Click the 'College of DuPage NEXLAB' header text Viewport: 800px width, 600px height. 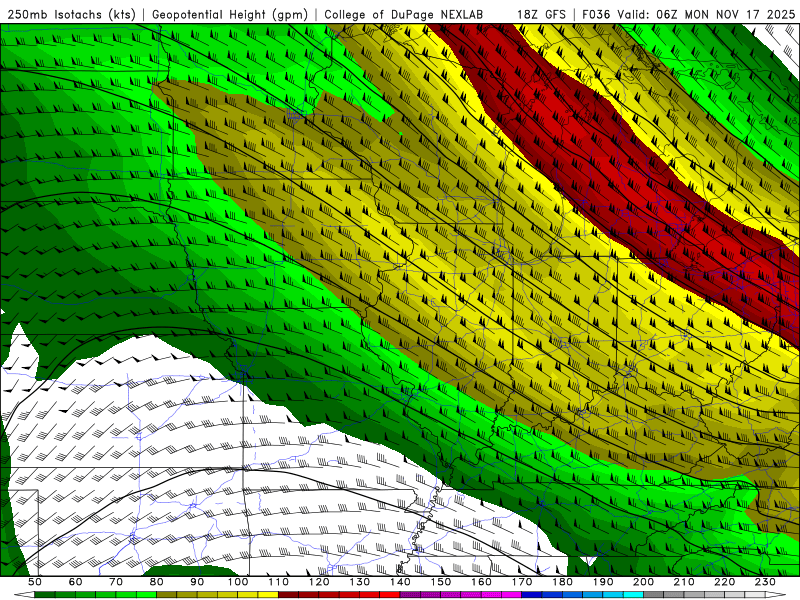tap(403, 14)
